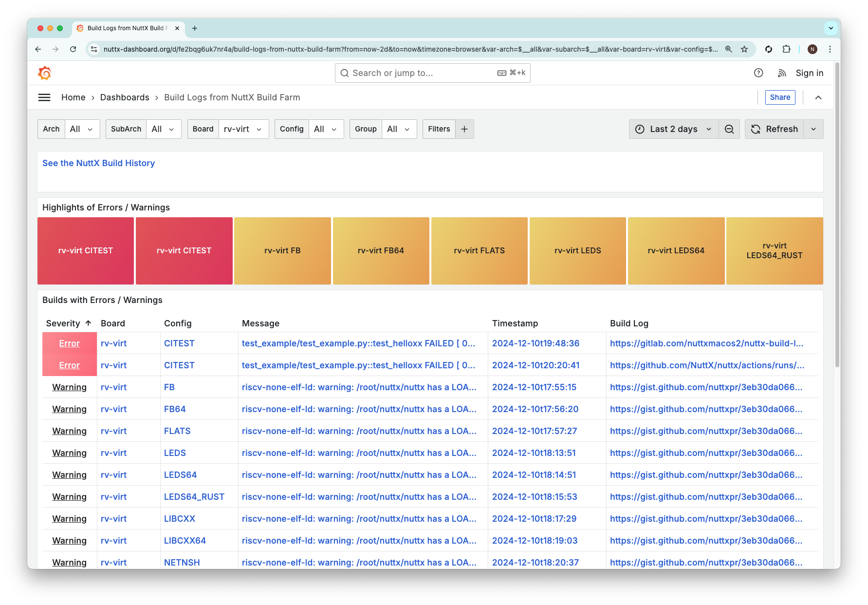Click the zoom out time range icon
868x605 pixels.
click(x=729, y=129)
